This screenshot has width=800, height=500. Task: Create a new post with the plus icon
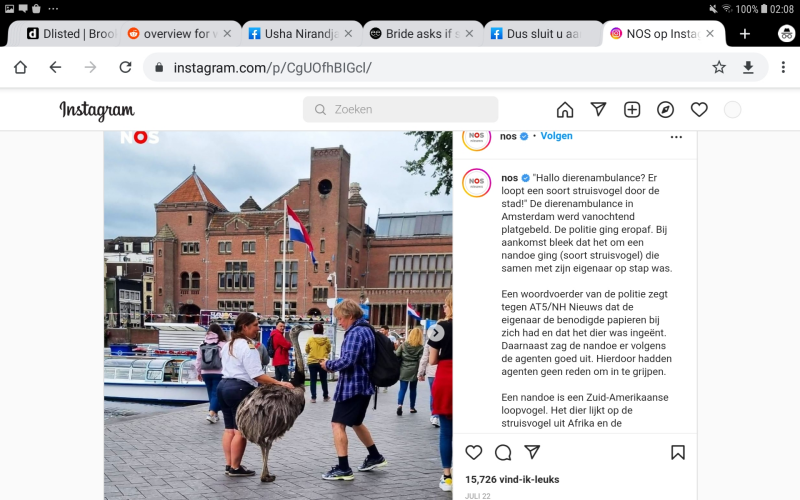pos(632,110)
